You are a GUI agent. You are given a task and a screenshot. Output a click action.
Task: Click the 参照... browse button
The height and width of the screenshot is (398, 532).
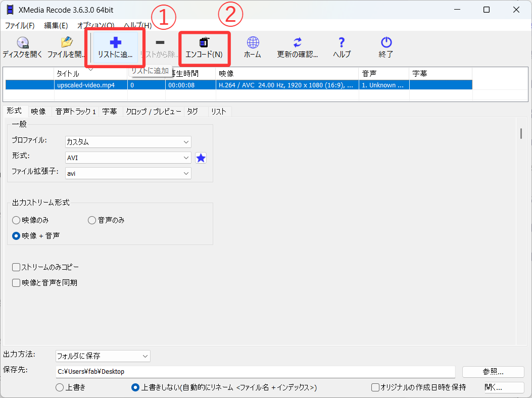point(493,372)
